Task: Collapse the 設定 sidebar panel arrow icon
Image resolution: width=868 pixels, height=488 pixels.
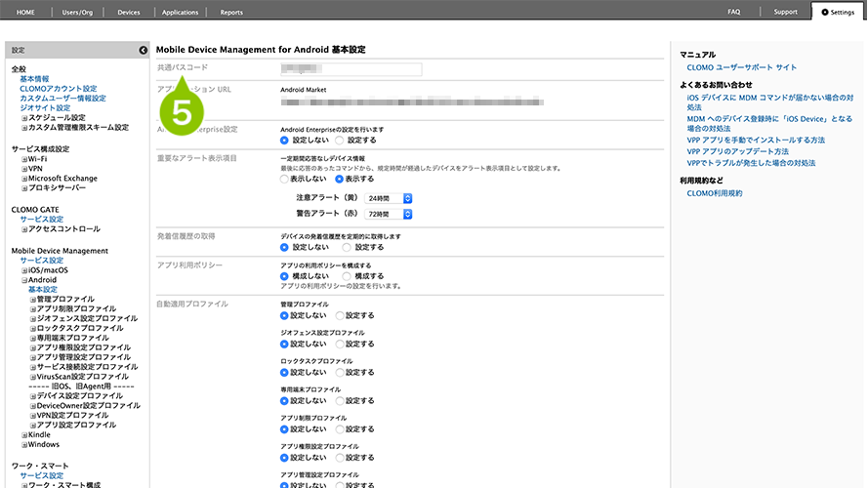Action: [143, 51]
